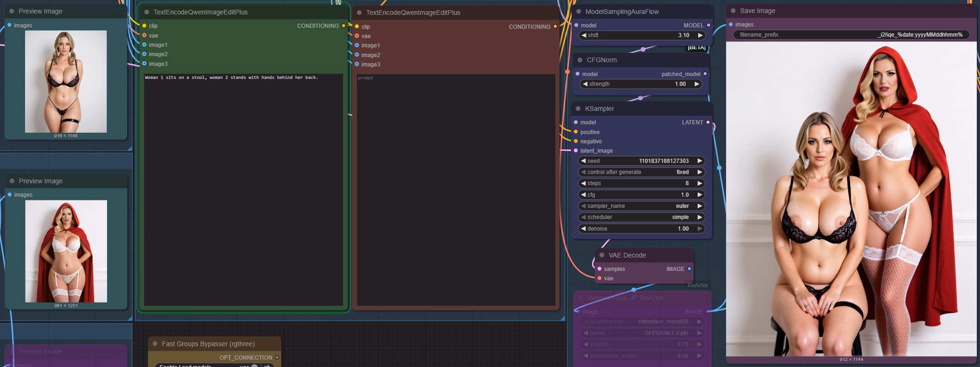The image size is (980, 367).
Task: Click the denoise value slider field
Action: click(x=642, y=229)
